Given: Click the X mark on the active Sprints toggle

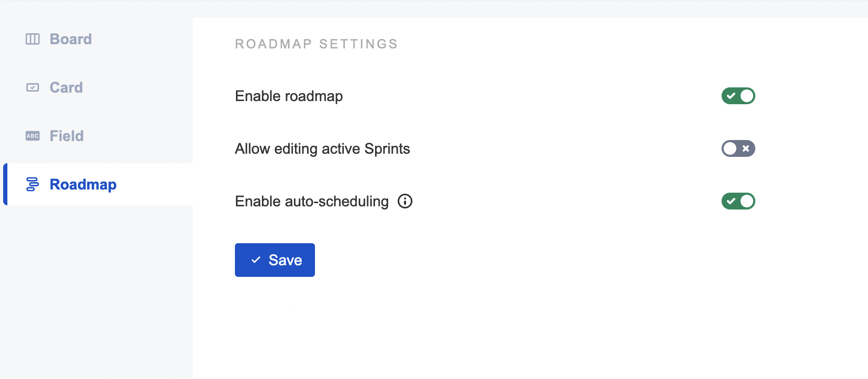Looking at the screenshot, I should [x=746, y=148].
